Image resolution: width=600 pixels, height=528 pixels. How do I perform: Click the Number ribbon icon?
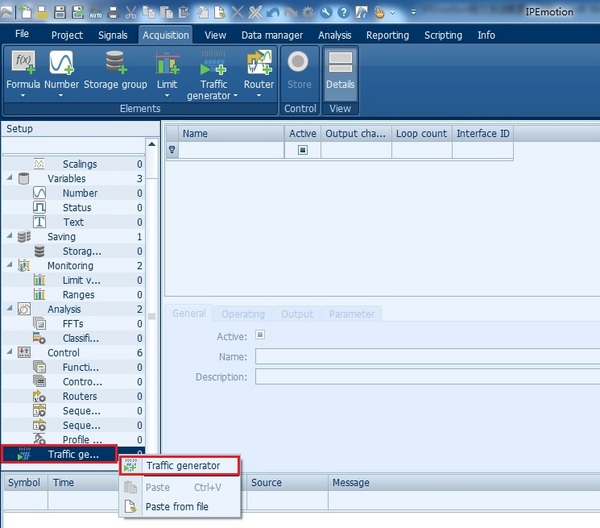61,62
